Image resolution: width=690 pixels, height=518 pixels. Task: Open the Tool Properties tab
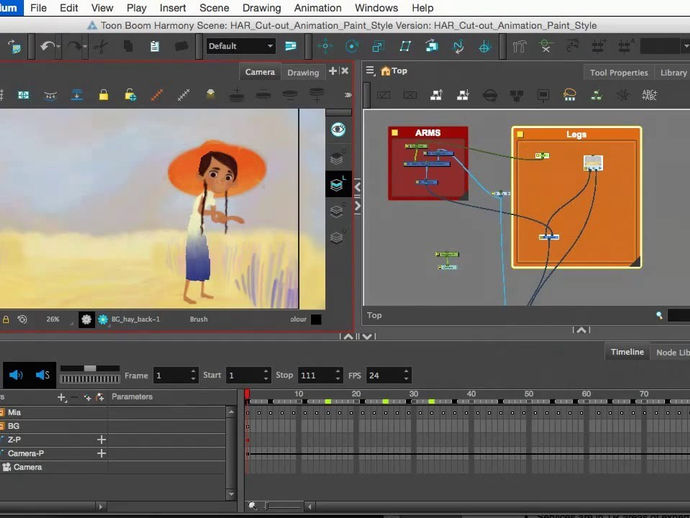[619, 73]
